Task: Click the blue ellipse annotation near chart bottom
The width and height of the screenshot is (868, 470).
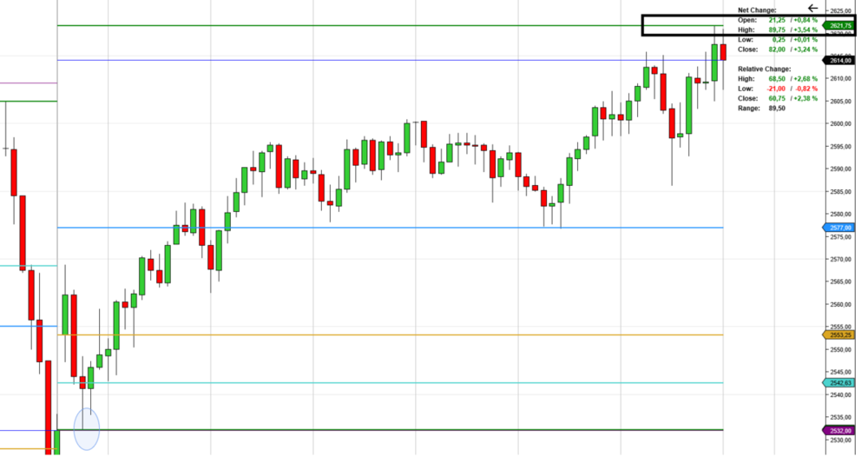Action: 87,429
